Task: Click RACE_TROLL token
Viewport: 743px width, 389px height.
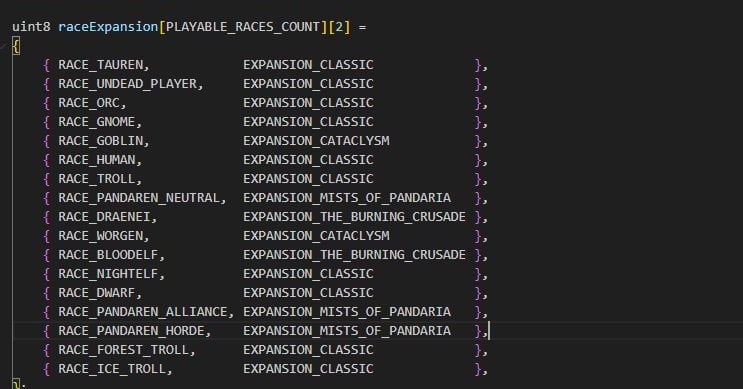Action: [97, 179]
